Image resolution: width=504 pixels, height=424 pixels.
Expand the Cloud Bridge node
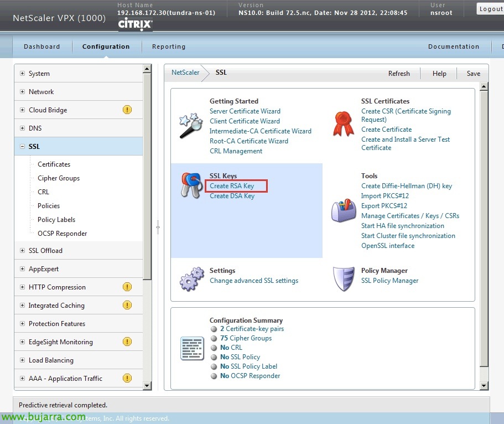(22, 110)
